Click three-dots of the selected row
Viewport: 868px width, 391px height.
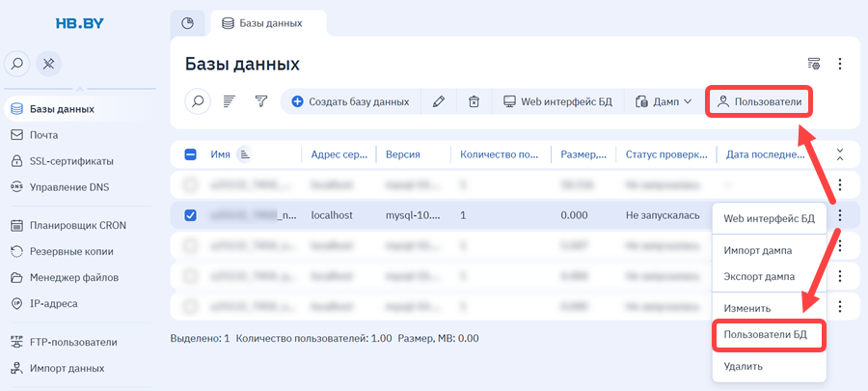click(840, 215)
